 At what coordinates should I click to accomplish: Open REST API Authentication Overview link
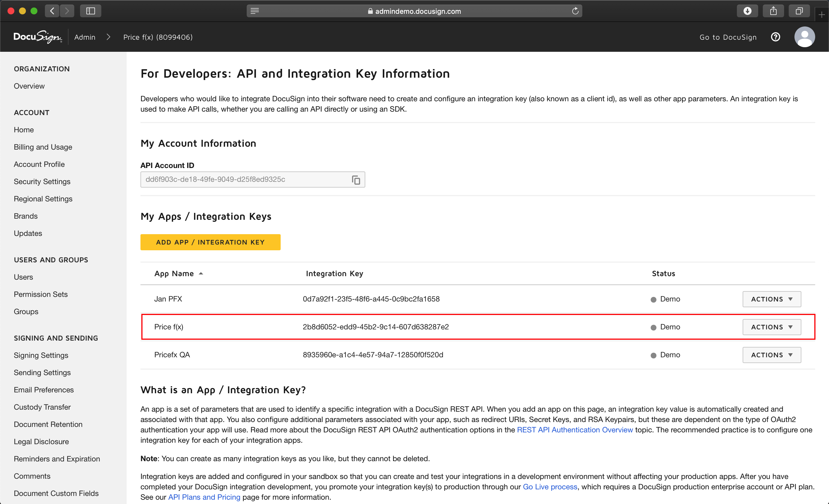[x=575, y=430]
